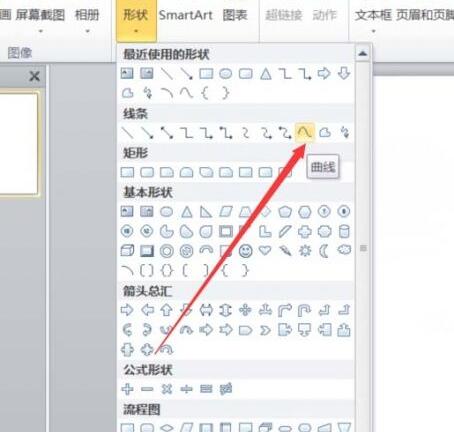Pick the moon shape

[324, 251]
